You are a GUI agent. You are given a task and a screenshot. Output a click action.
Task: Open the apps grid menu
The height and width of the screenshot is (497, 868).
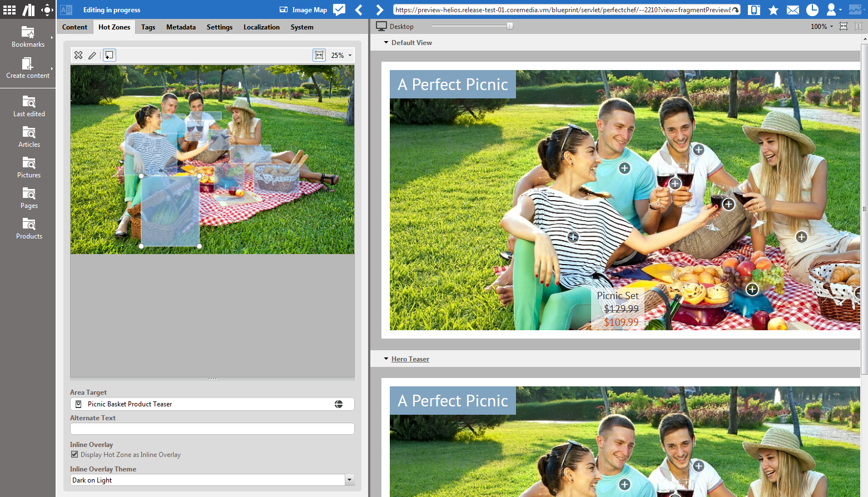(9, 9)
